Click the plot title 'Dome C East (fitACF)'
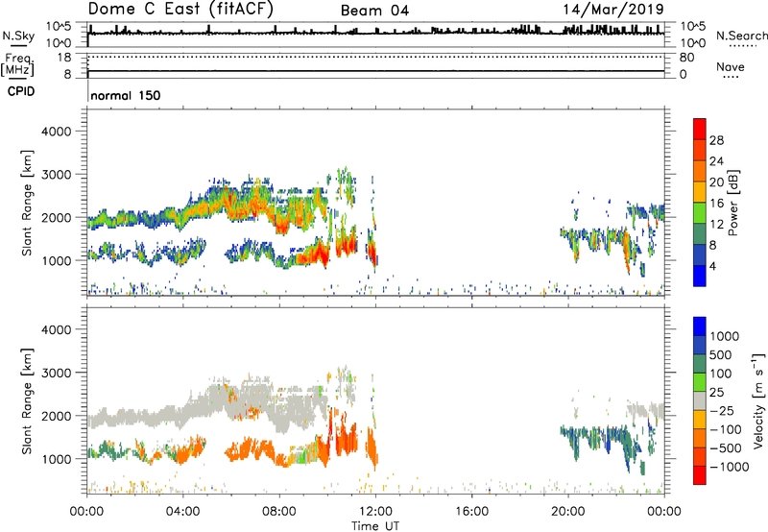The image size is (768, 532). click(x=180, y=10)
